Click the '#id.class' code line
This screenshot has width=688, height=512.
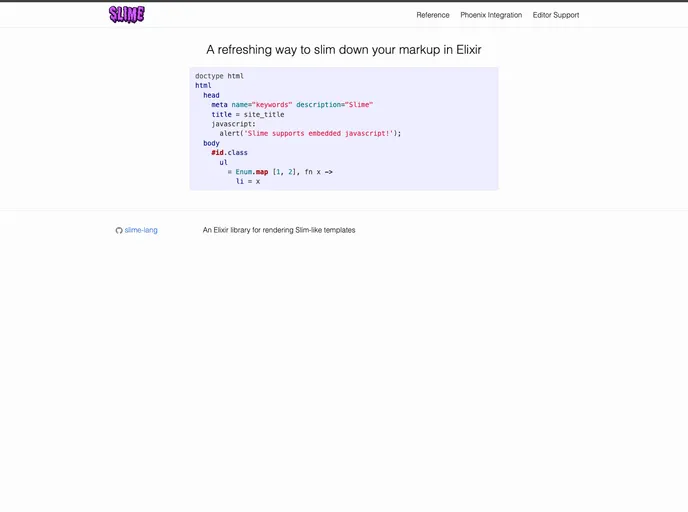click(229, 153)
